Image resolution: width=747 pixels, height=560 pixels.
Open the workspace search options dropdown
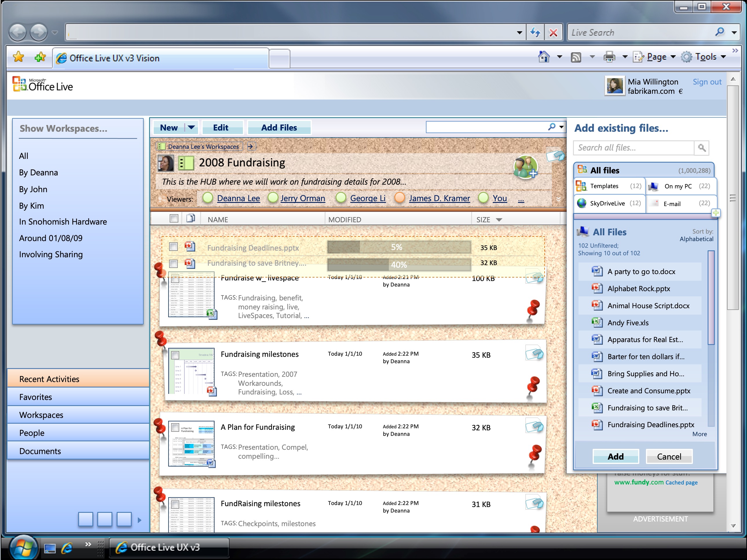(x=561, y=127)
